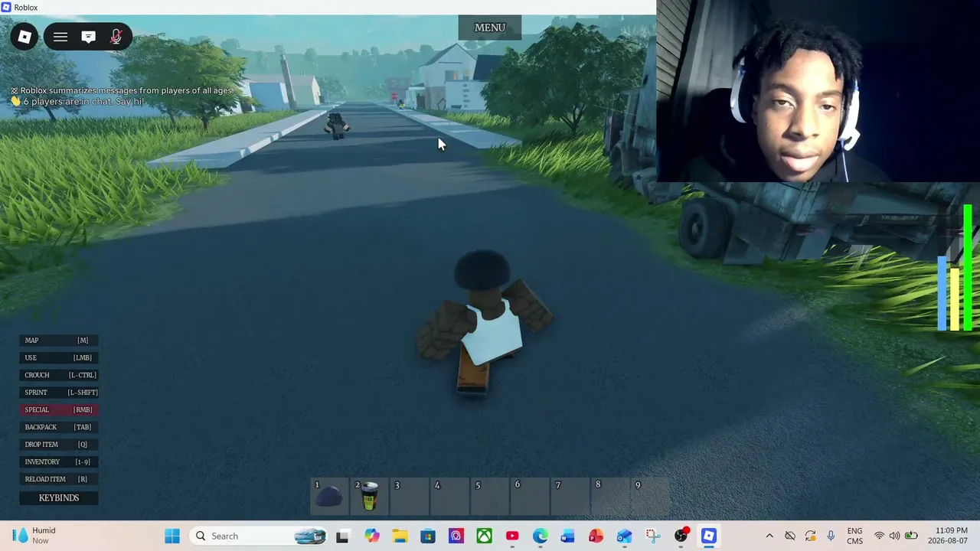Image resolution: width=980 pixels, height=551 pixels.
Task: Click the Roblox icon on the taskbar
Action: click(x=709, y=536)
